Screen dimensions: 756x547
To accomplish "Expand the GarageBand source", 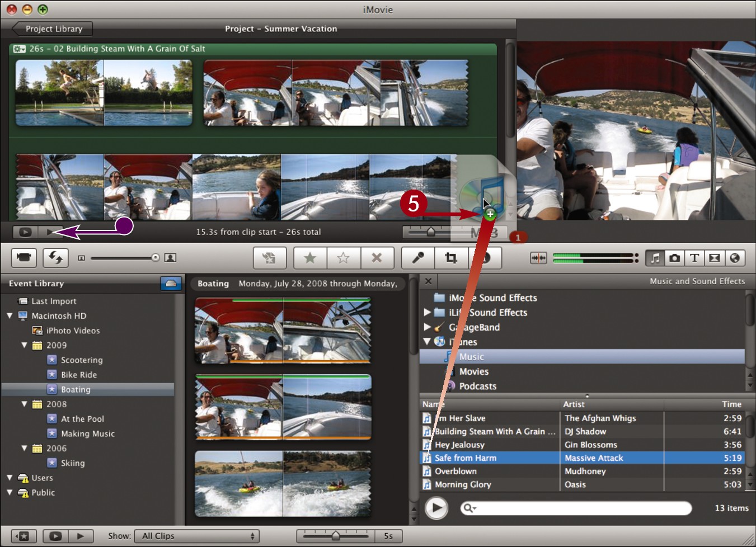I will pyautogui.click(x=428, y=327).
